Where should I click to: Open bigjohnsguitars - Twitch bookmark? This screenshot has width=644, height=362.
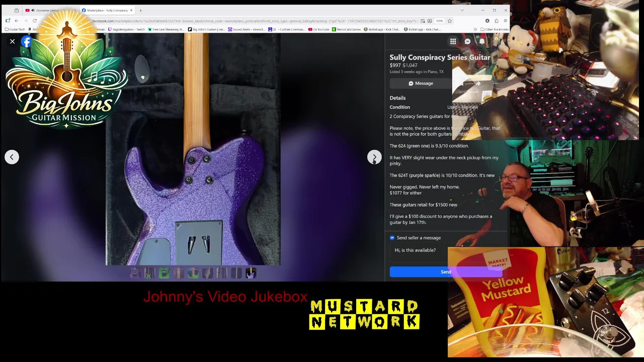(126, 29)
